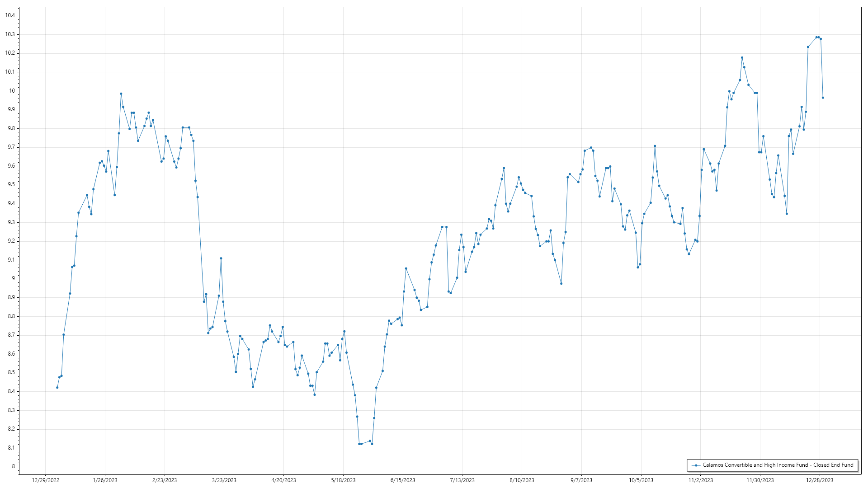
Task: Click the 8/10/2023 date tick label
Action: pos(522,480)
